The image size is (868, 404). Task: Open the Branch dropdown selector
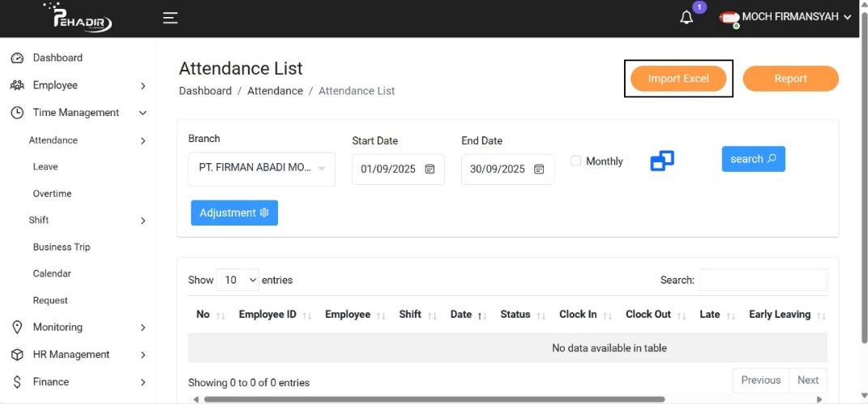(262, 169)
